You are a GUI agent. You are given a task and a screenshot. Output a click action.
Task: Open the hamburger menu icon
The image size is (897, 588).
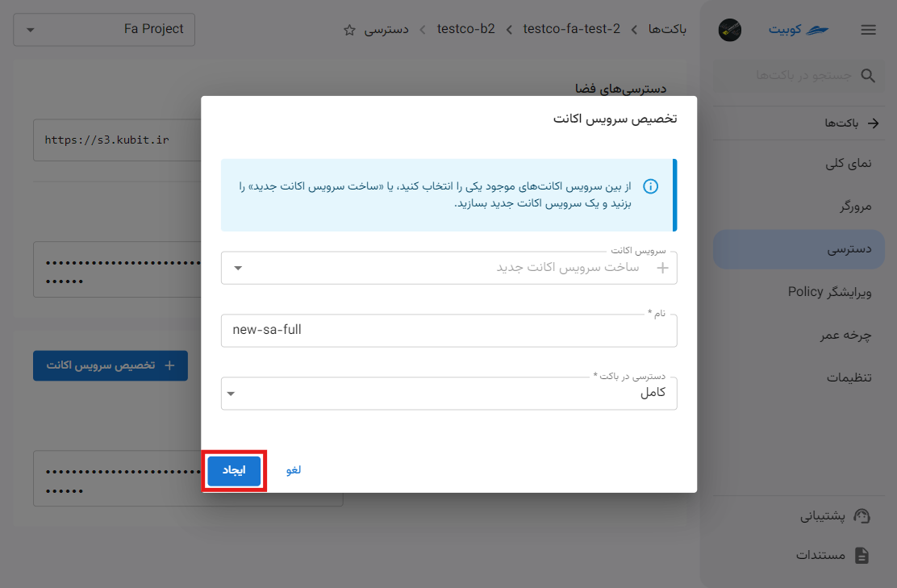pos(868,30)
